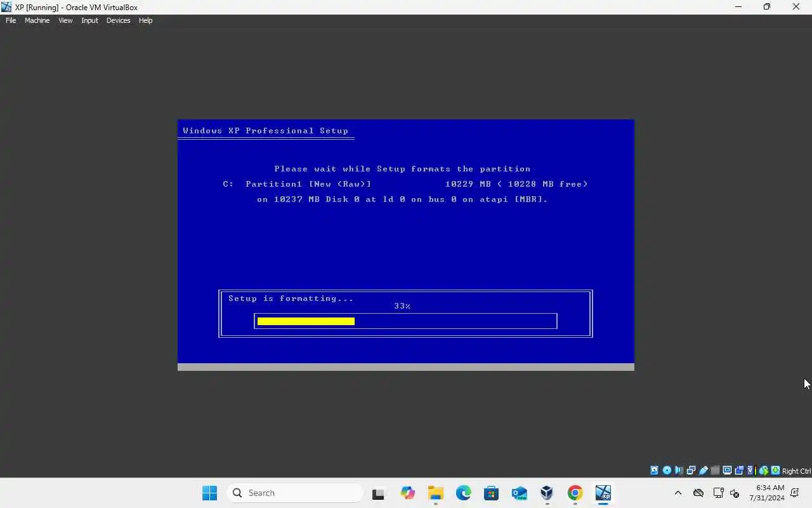This screenshot has height=508, width=812.
Task: Minimize the VirtualBox window
Action: click(x=738, y=7)
